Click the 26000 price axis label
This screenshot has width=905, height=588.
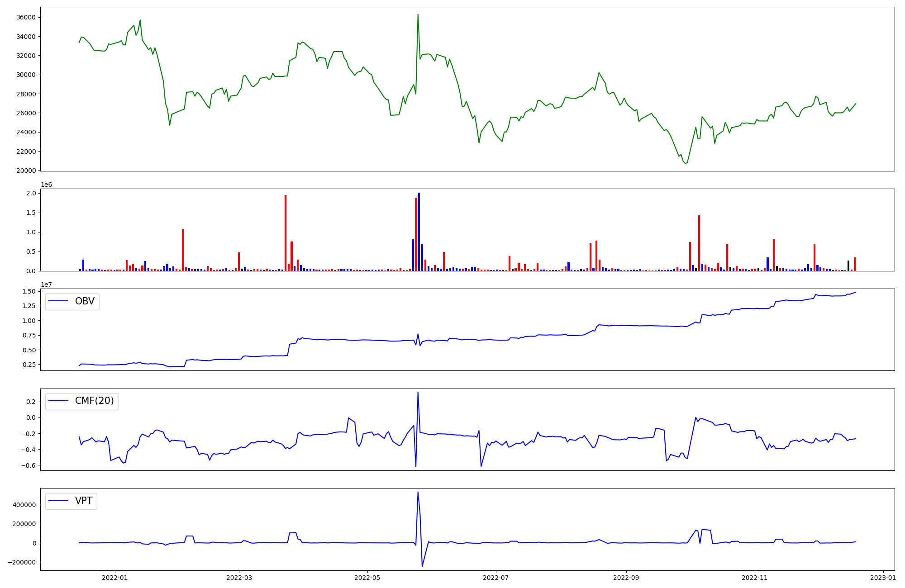click(x=26, y=113)
